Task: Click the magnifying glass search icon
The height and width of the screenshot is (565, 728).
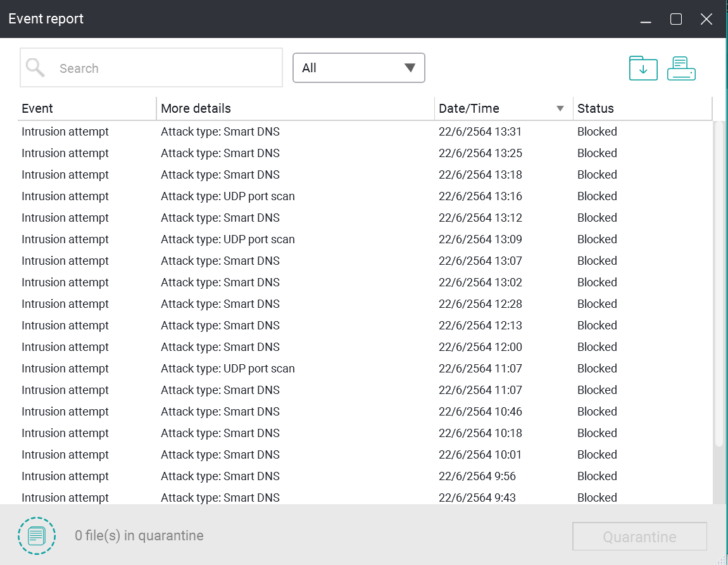Action: (35, 68)
